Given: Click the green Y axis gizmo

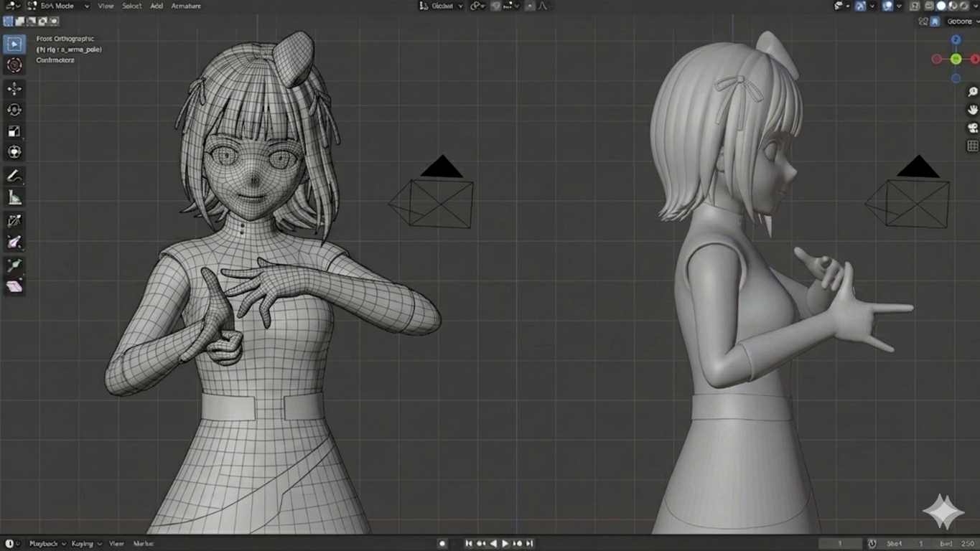Looking at the screenshot, I should click(x=956, y=60).
